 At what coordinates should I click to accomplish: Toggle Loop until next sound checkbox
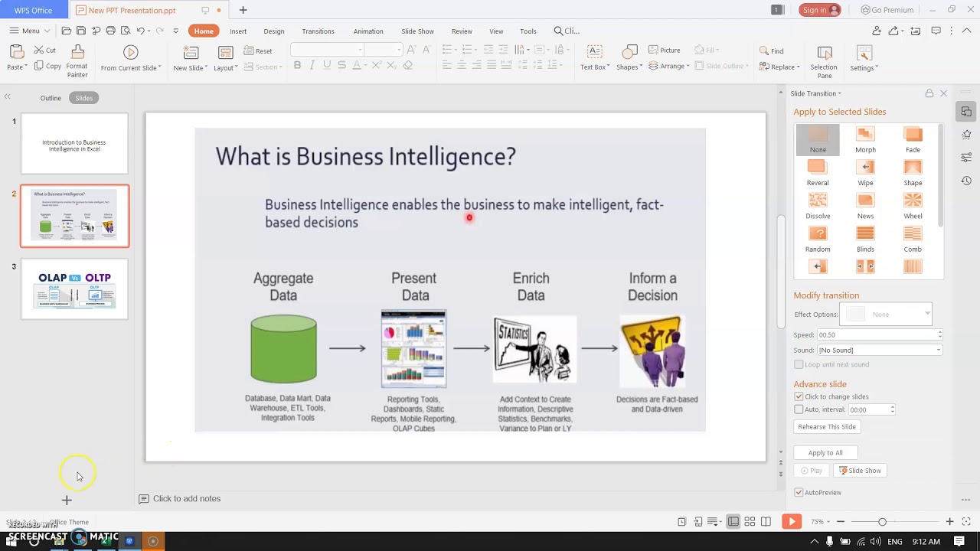[x=799, y=364]
